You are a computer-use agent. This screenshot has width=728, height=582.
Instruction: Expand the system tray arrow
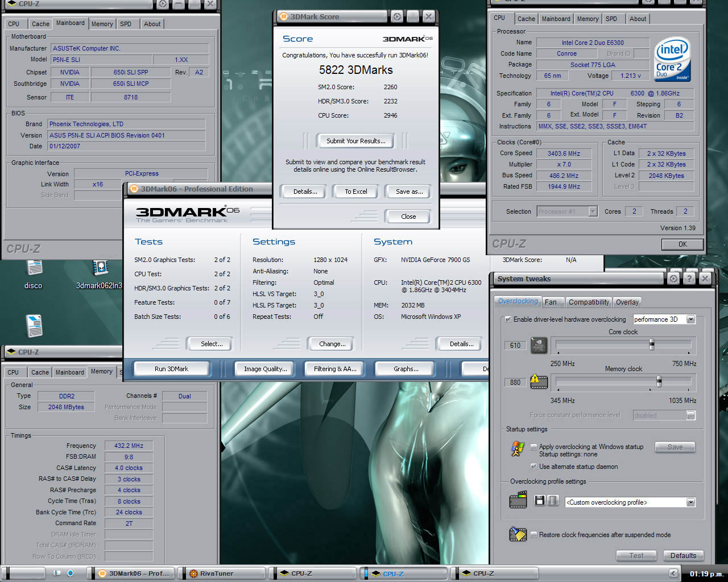pos(673,573)
